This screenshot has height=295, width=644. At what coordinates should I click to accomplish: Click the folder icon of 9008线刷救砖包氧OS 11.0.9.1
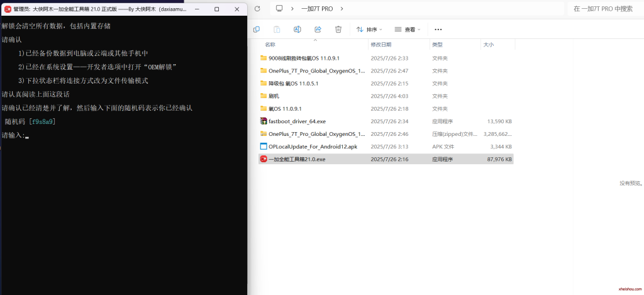tap(264, 58)
